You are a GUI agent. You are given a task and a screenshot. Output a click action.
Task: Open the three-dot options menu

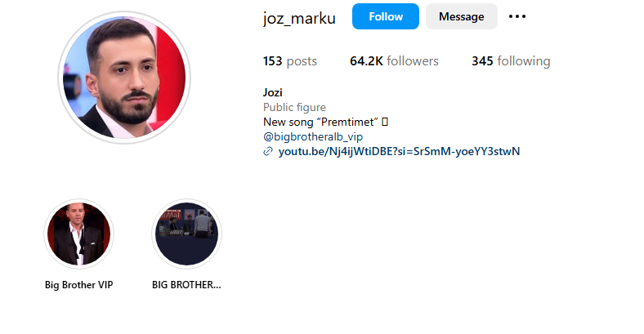[x=517, y=16]
